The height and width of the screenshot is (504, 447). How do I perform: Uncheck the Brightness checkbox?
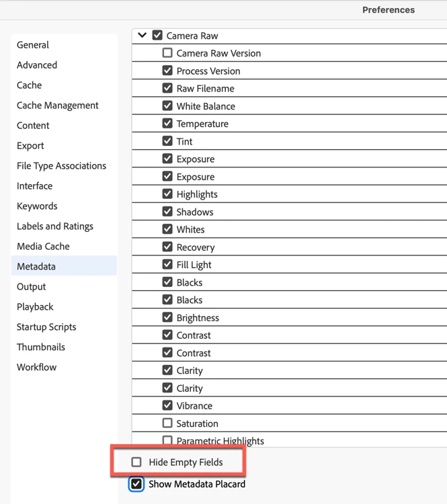tap(167, 317)
